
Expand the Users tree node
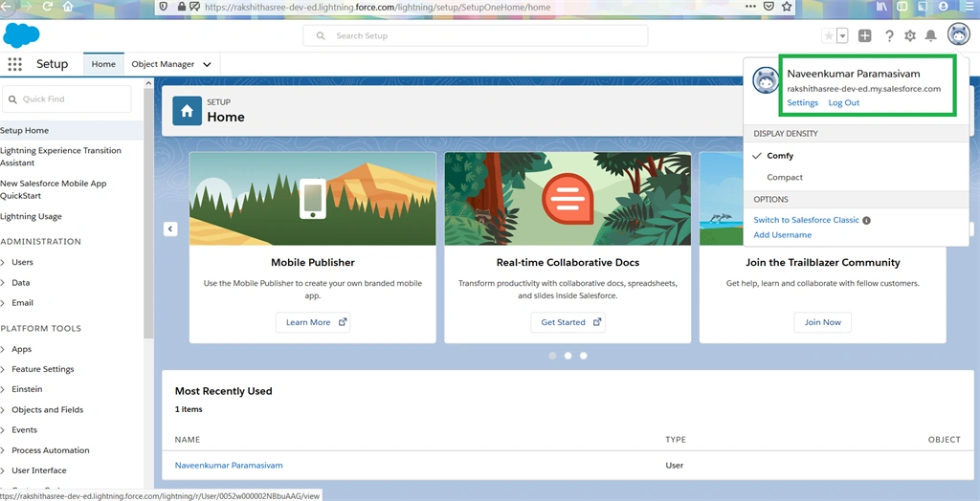3,262
